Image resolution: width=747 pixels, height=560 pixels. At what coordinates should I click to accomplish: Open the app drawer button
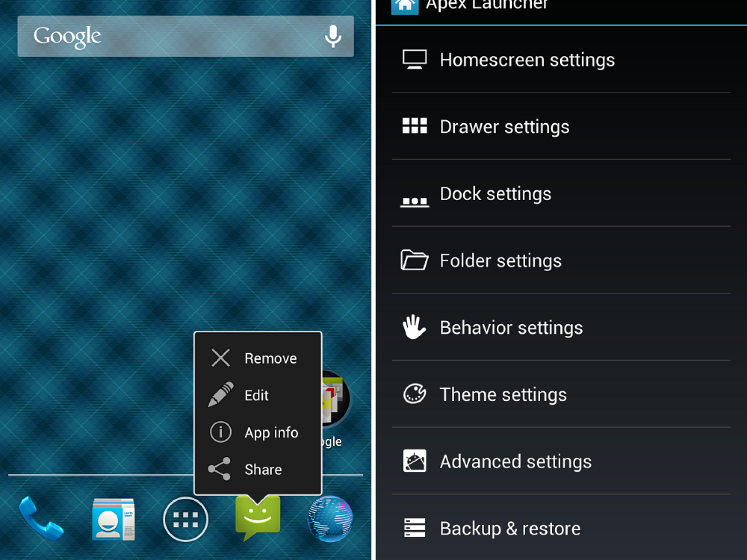tap(185, 519)
